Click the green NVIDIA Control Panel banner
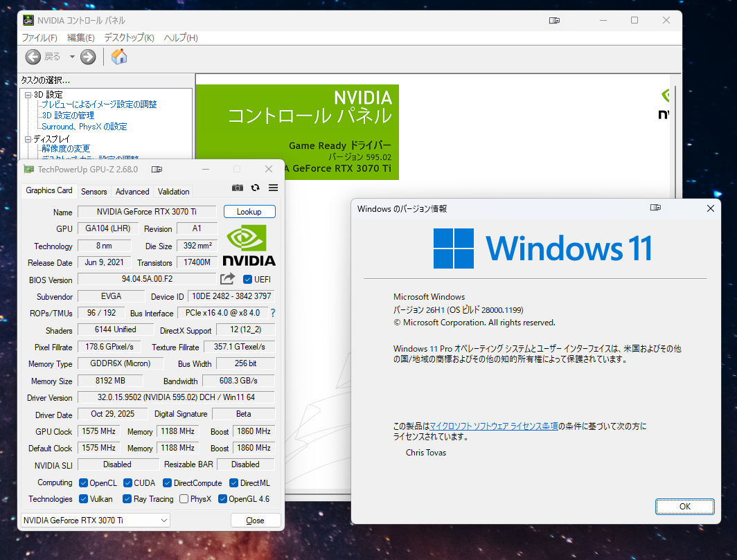Screen dimensions: 737x560 click(298, 132)
